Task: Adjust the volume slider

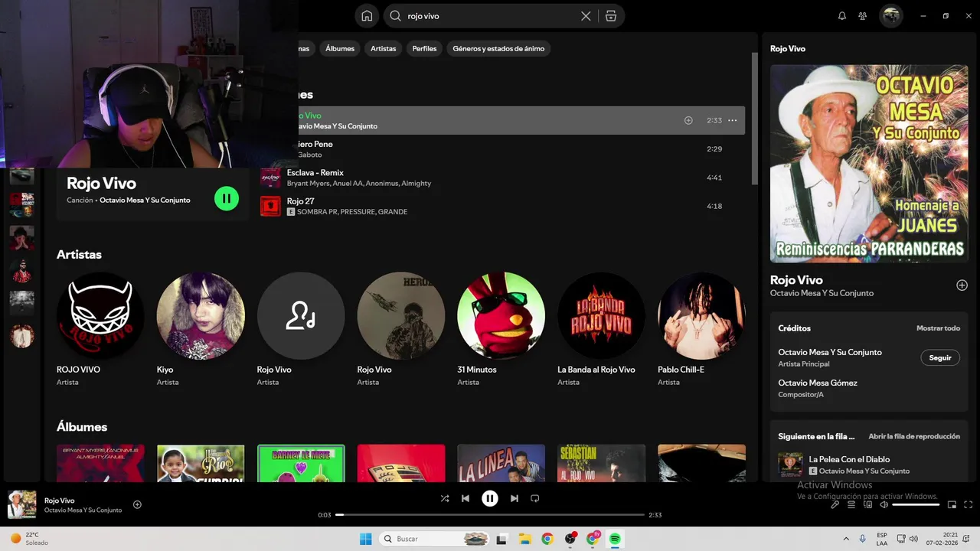Action: 916,504
